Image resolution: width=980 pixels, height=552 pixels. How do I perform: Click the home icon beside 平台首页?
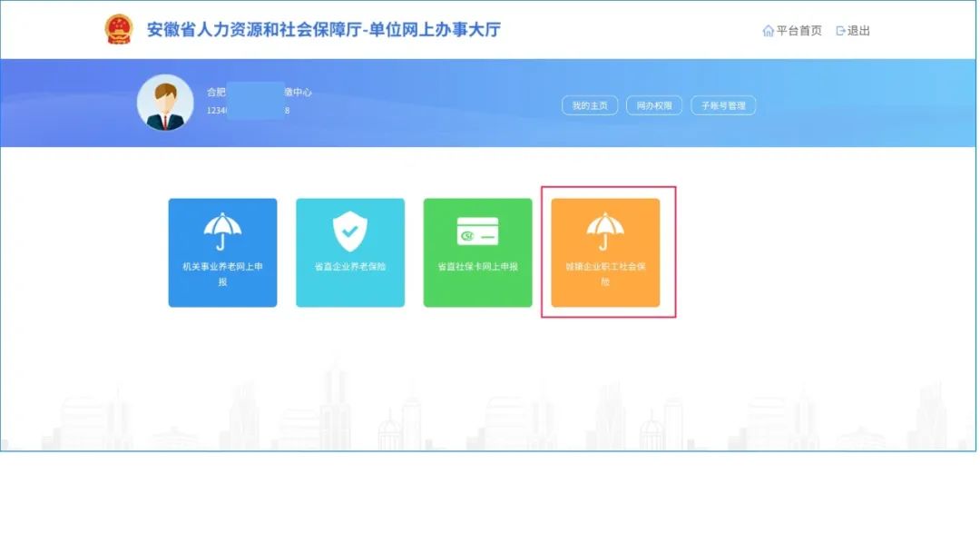pyautogui.click(x=767, y=30)
